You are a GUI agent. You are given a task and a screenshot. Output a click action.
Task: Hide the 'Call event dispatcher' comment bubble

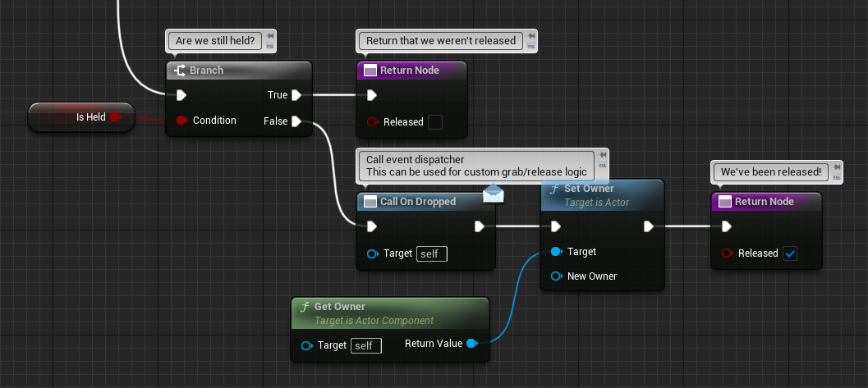(602, 165)
